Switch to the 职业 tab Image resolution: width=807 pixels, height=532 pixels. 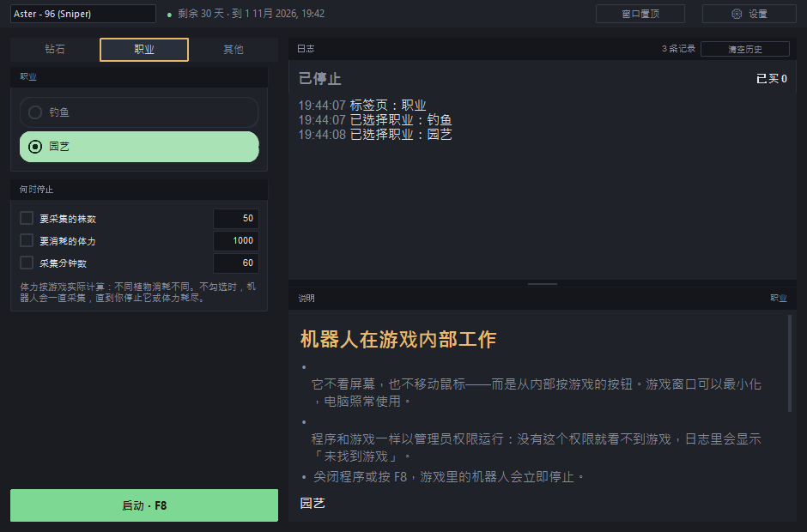coord(144,50)
